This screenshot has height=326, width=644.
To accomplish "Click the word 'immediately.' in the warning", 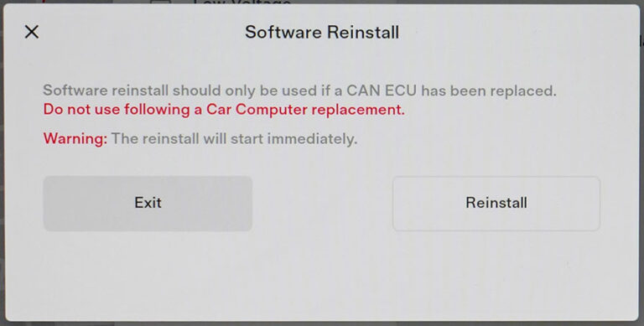I will pyautogui.click(x=312, y=139).
